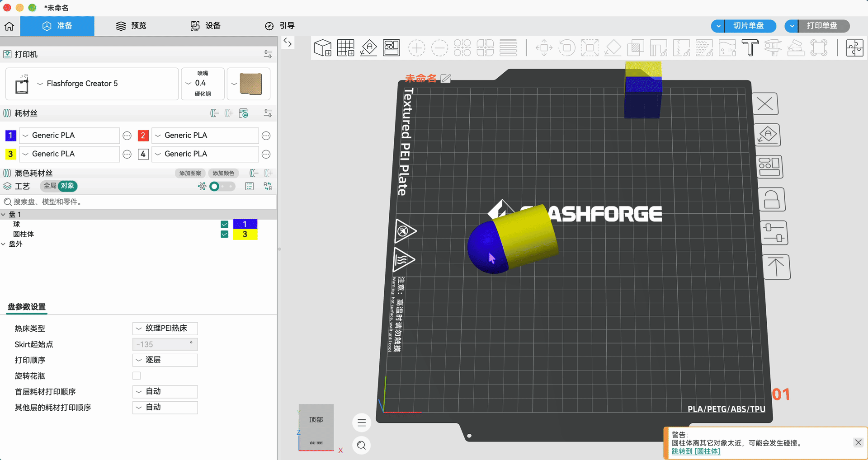Click the Text shape tool (T icon)
Viewport: 868px width, 460px height.
[750, 47]
